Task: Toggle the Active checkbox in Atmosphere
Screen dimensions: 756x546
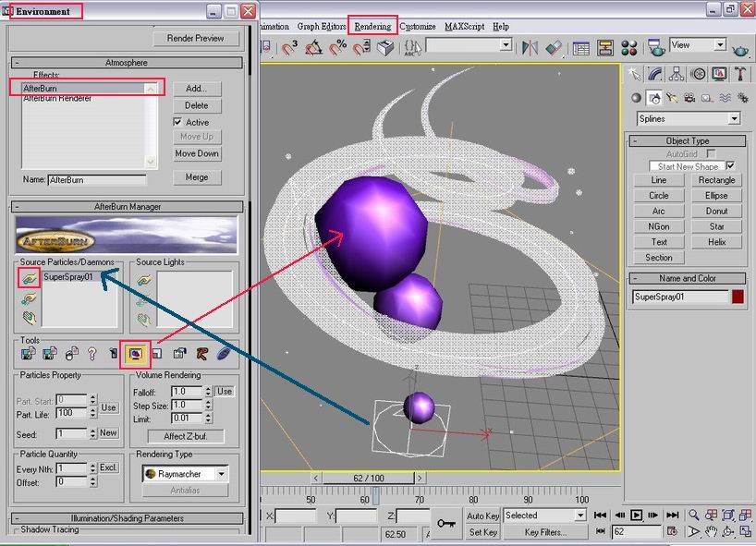Action: pos(178,122)
